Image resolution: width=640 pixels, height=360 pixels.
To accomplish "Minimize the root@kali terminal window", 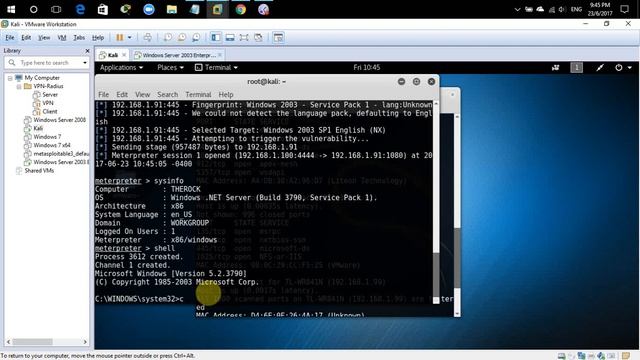I will pos(401,82).
